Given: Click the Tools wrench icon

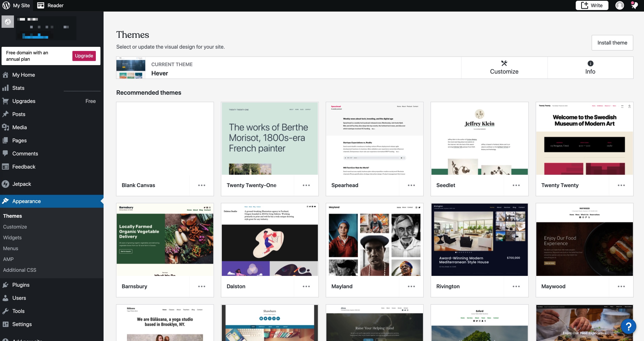Looking at the screenshot, I should point(5,311).
